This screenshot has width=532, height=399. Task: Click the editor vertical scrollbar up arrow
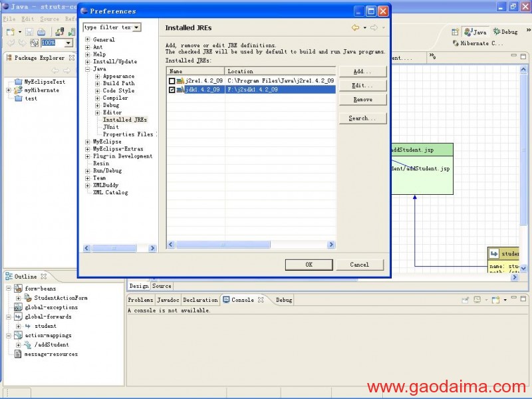click(x=523, y=69)
